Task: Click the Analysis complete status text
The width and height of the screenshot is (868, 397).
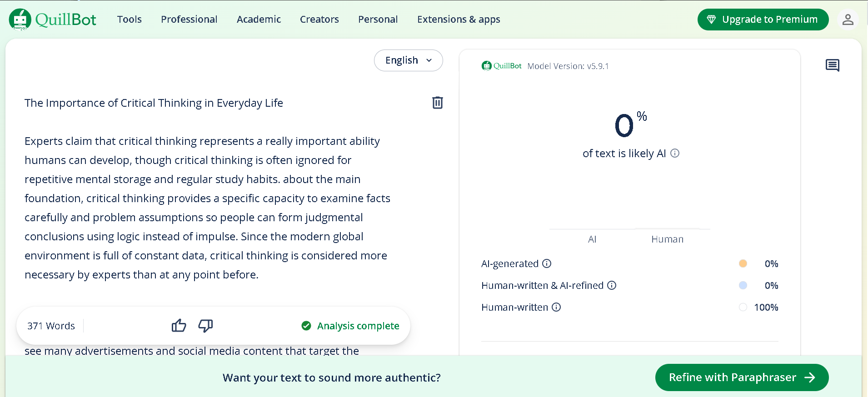Action: 358,326
